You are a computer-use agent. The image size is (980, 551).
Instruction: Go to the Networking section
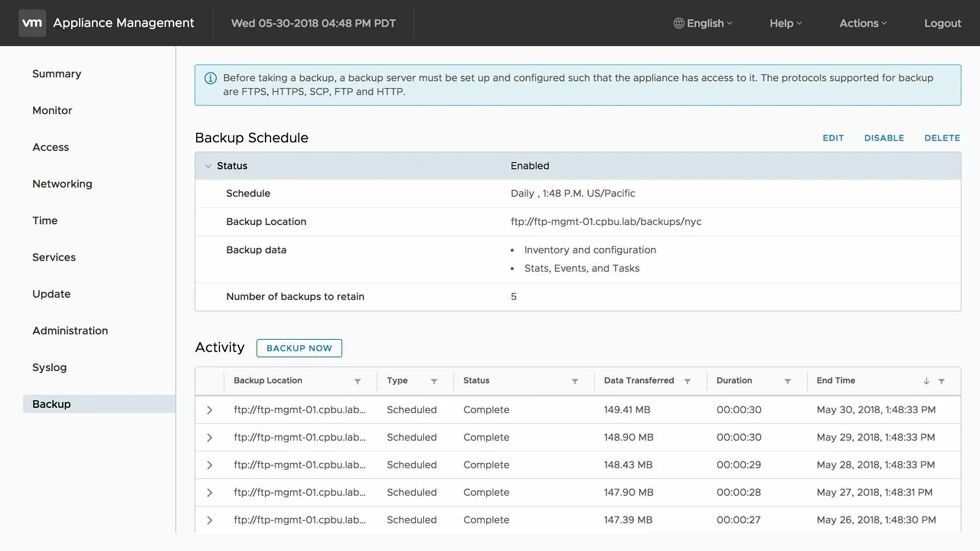(62, 184)
